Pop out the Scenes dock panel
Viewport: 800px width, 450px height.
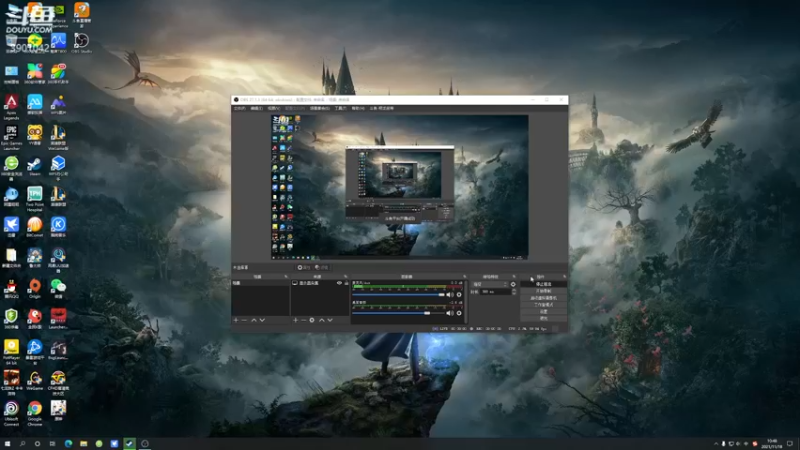[x=286, y=277]
